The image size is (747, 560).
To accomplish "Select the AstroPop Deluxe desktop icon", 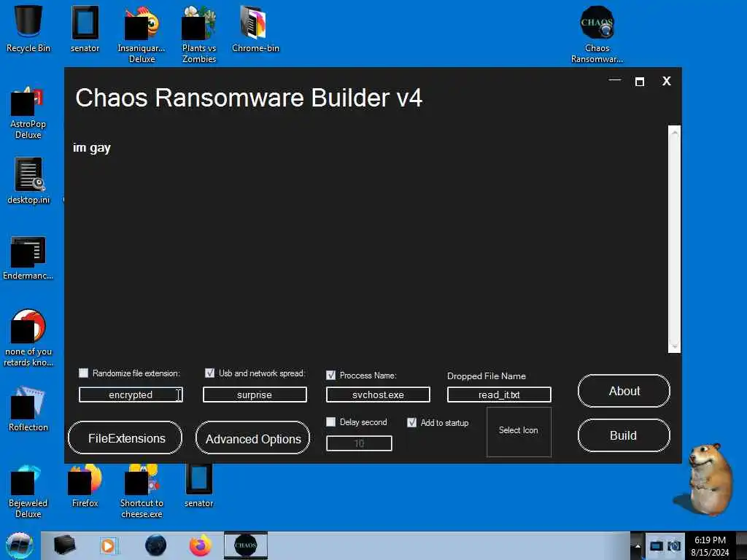I will click(x=28, y=112).
